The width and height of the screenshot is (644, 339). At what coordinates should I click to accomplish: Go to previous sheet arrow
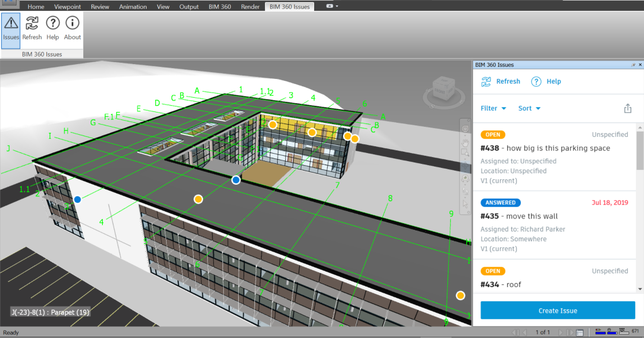[x=524, y=333]
